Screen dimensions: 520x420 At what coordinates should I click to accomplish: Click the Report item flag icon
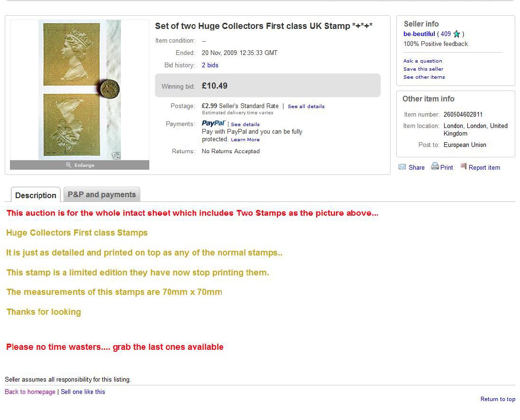[x=464, y=167]
